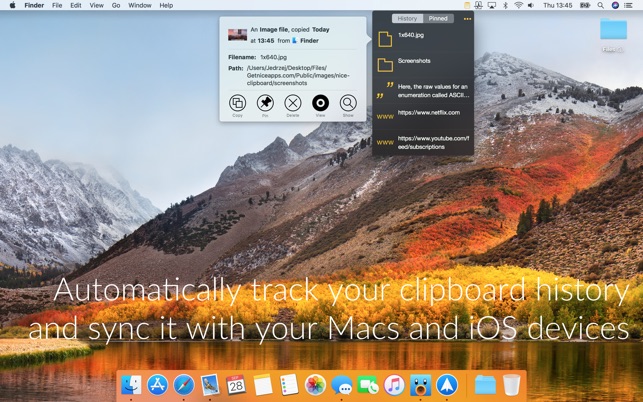Open Notes from the Dock
Image resolution: width=643 pixels, height=402 pixels.
[262, 385]
